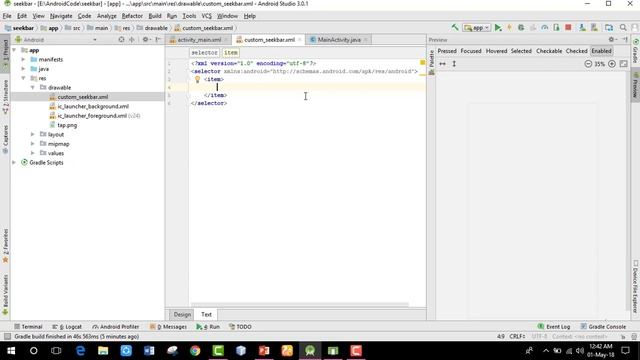
Task: Open the Event Log
Action: (554, 327)
